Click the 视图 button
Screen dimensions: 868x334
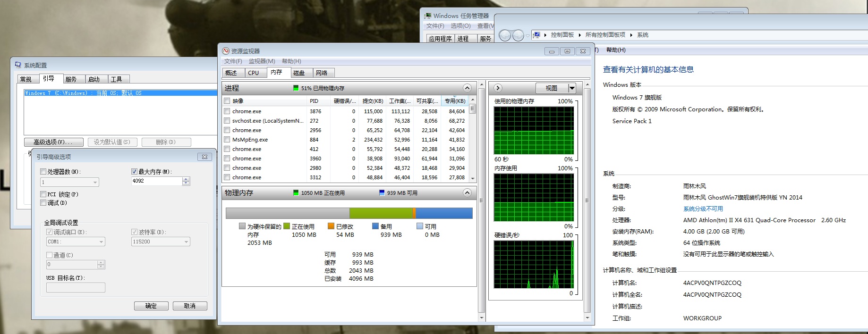tap(552, 88)
